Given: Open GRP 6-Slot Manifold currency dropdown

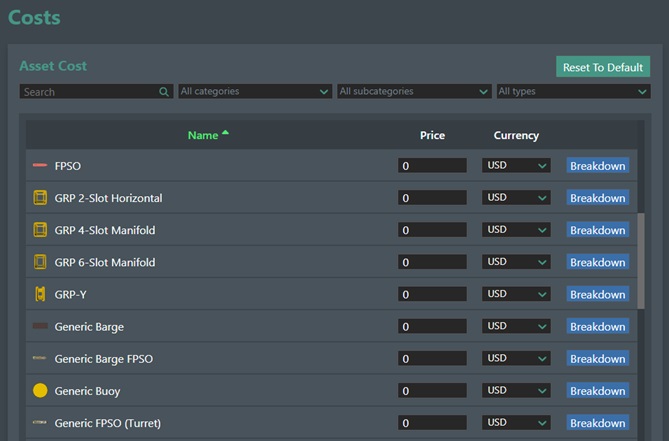Looking at the screenshot, I should 516,261.
